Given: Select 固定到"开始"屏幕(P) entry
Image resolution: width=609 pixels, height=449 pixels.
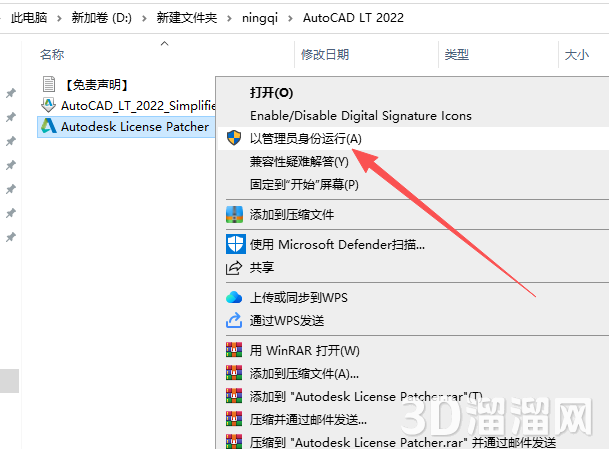Looking at the screenshot, I should pos(304,184).
